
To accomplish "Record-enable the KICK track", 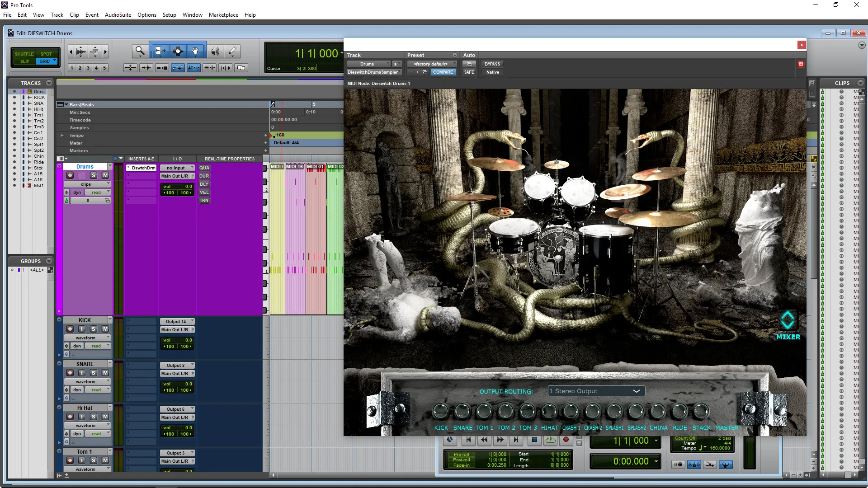I will tap(70, 329).
